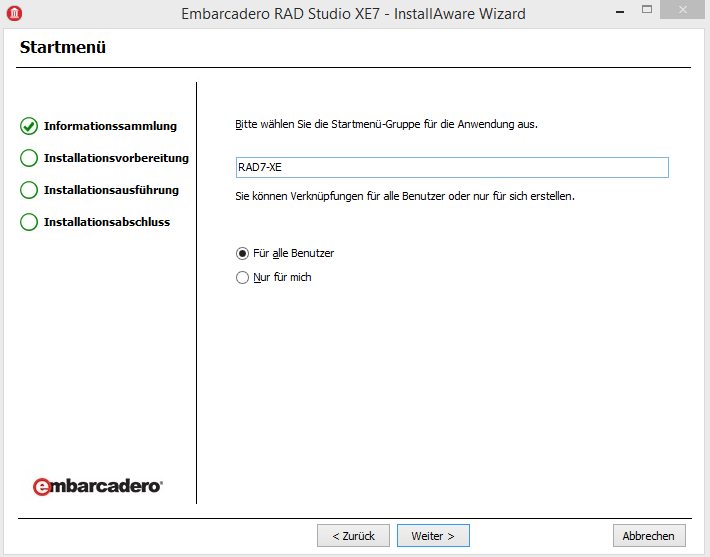Click the 'Installationsvorbereitung' step label
The width and height of the screenshot is (710, 557).
(x=116, y=158)
